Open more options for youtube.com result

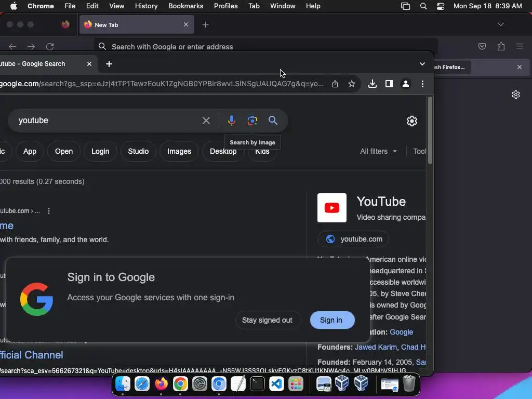pyautogui.click(x=49, y=211)
